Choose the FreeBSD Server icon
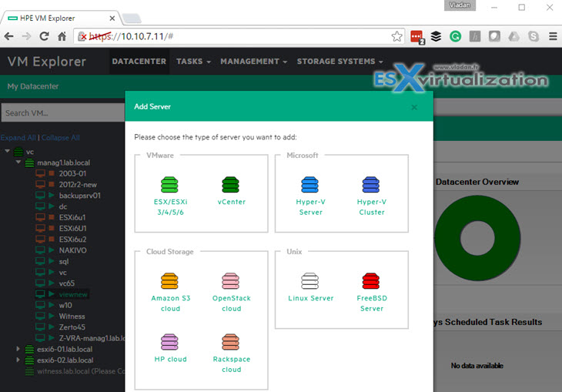Screen dimensions: 562x392 371,281
